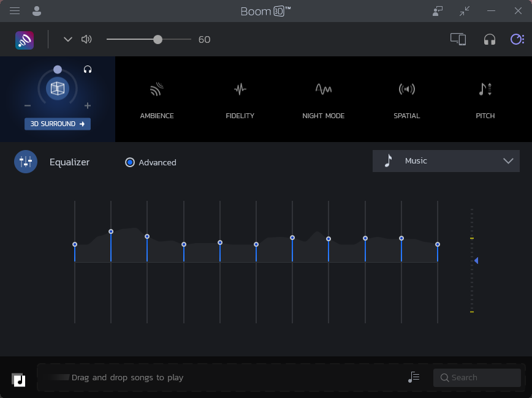
Task: Open the 3D SURROUND settings button
Action: tap(58, 124)
